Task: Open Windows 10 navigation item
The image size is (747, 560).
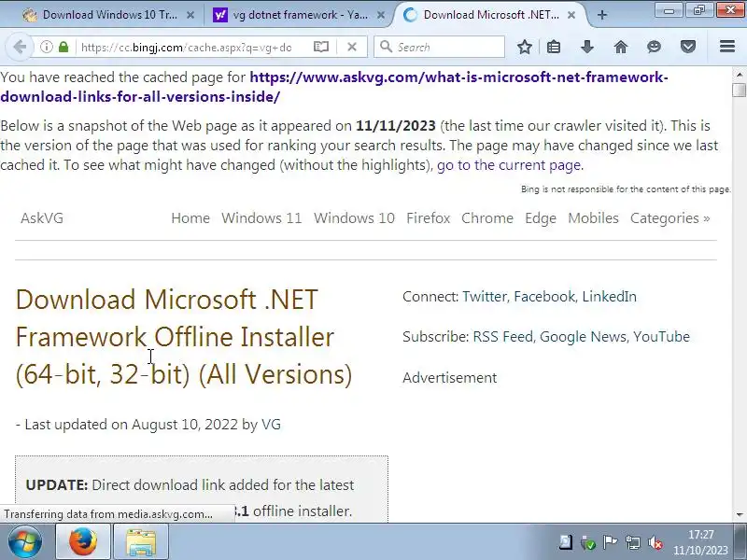Action: point(354,218)
